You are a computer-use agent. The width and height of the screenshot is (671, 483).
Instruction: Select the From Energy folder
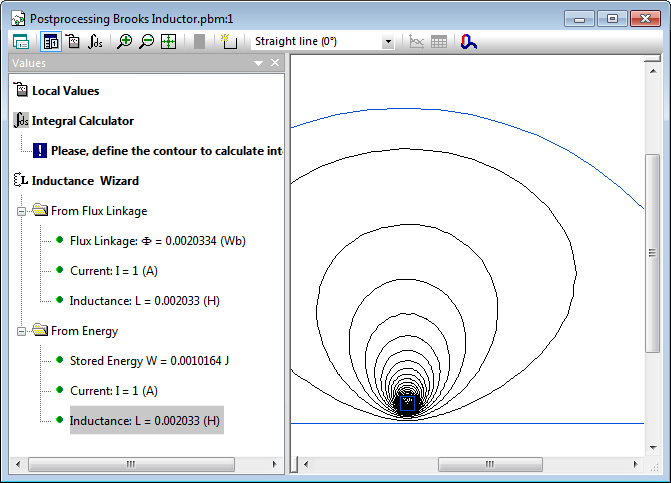click(84, 331)
